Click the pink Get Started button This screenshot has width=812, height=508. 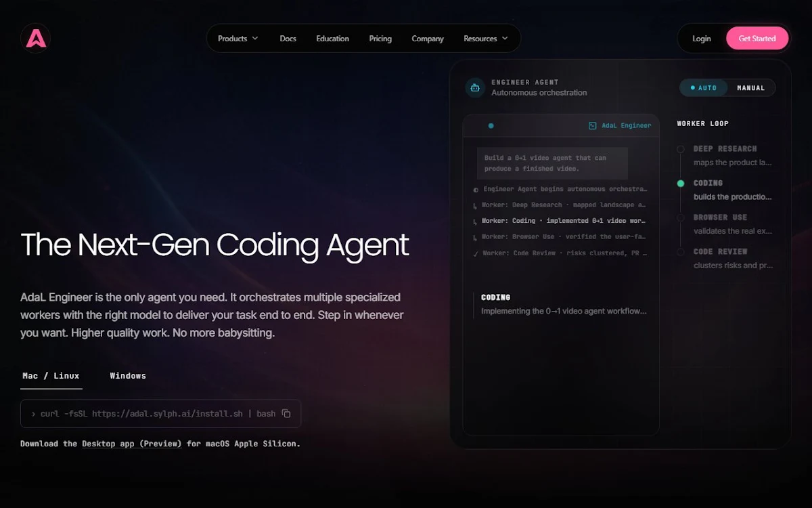point(757,39)
